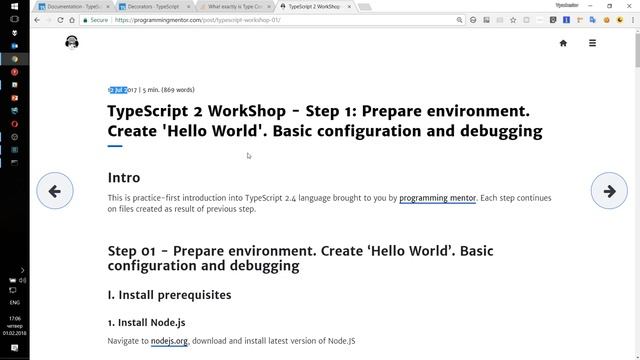Open the Windows Start menu
The width and height of the screenshot is (640, 360).
coord(14,6)
